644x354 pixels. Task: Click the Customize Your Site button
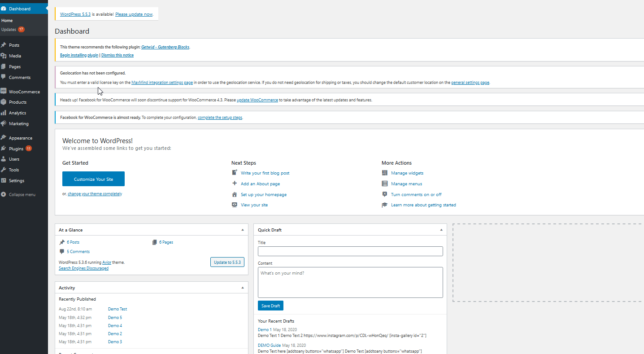93,179
